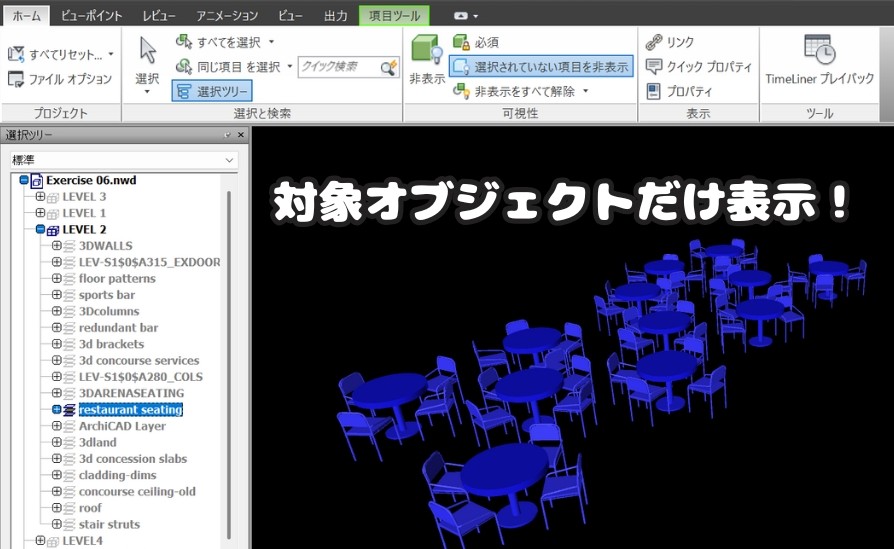
Task: Select the 3DARENASEATING layer
Action: tap(131, 393)
